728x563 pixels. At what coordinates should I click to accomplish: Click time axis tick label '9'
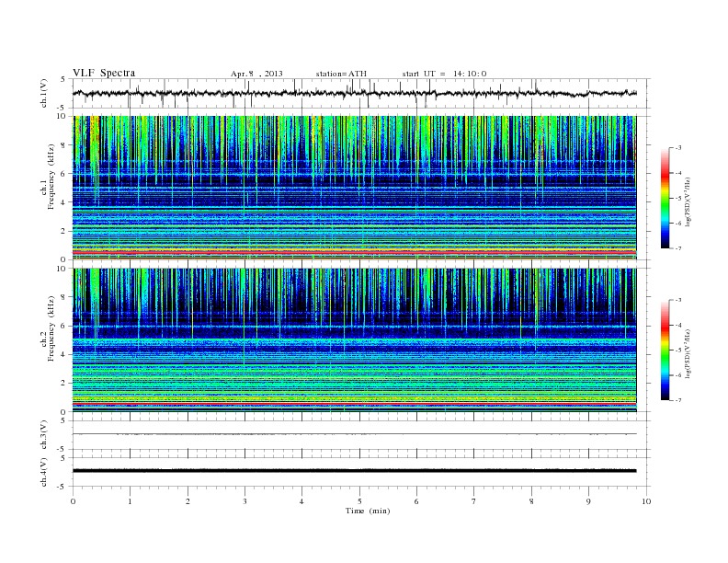click(x=588, y=501)
